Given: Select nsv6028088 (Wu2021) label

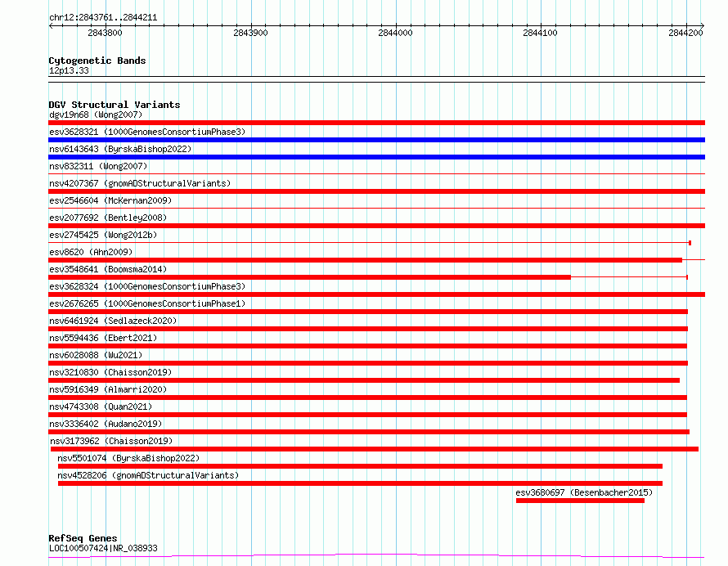Looking at the screenshot, I should click(x=96, y=355).
